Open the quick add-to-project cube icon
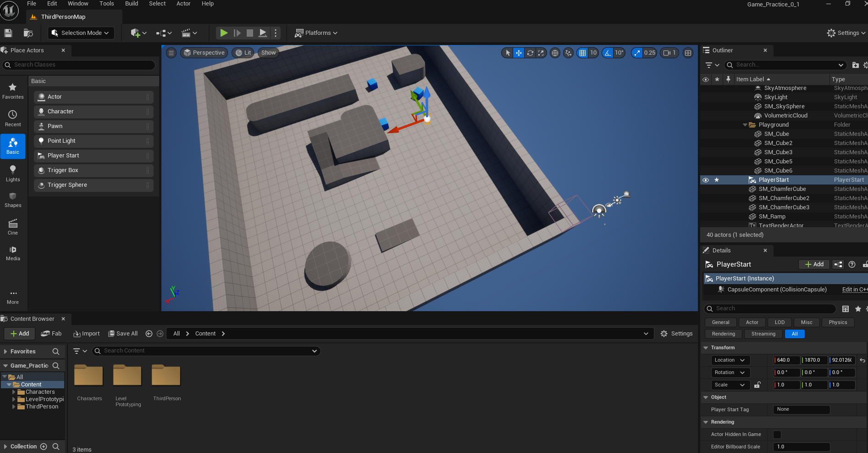The width and height of the screenshot is (868, 453). coord(138,33)
